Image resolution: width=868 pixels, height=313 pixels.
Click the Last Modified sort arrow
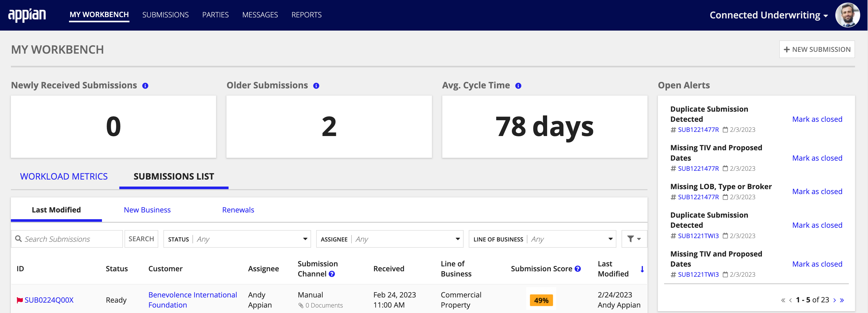pos(642,269)
